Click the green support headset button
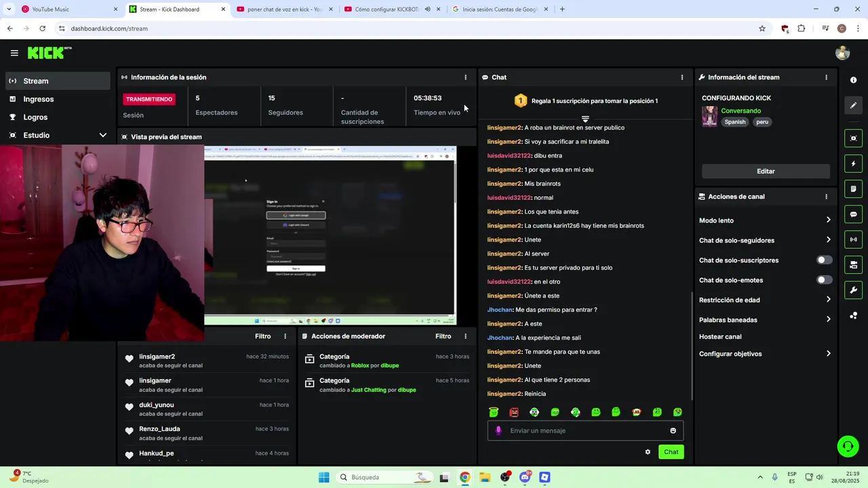This screenshot has width=868, height=488. click(x=848, y=446)
